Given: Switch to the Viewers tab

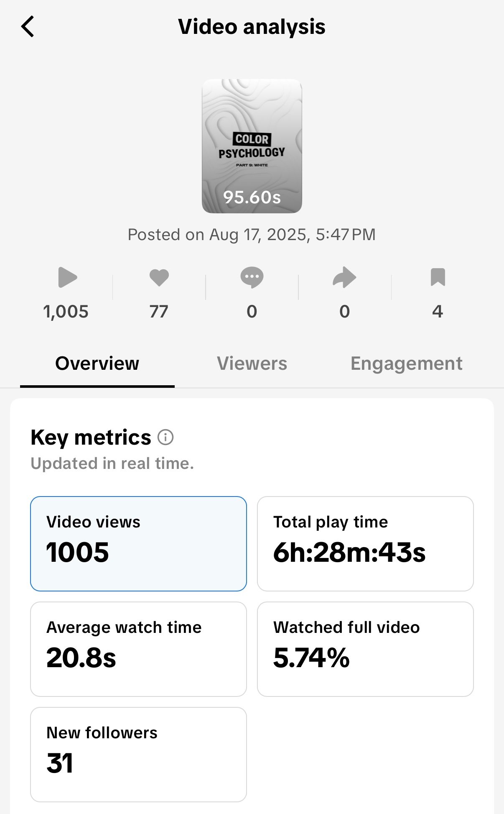Looking at the screenshot, I should tap(252, 363).
